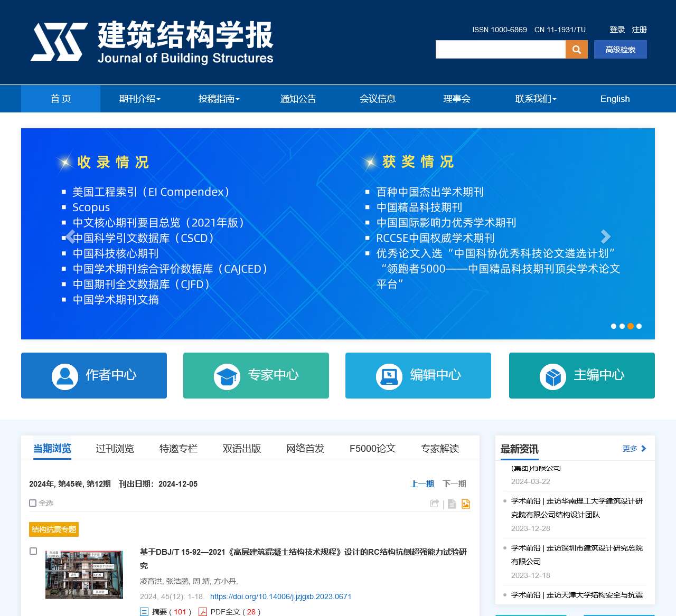Click the author list 凌育洪, 张浩鹏, 周靖, 方小丹

point(189,581)
